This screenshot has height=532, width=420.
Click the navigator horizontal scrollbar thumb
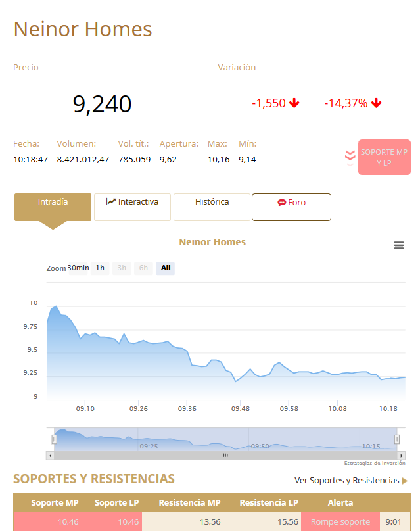[x=225, y=455]
